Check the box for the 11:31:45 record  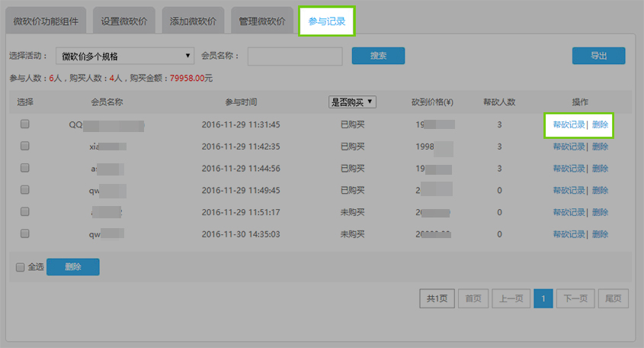tap(25, 124)
